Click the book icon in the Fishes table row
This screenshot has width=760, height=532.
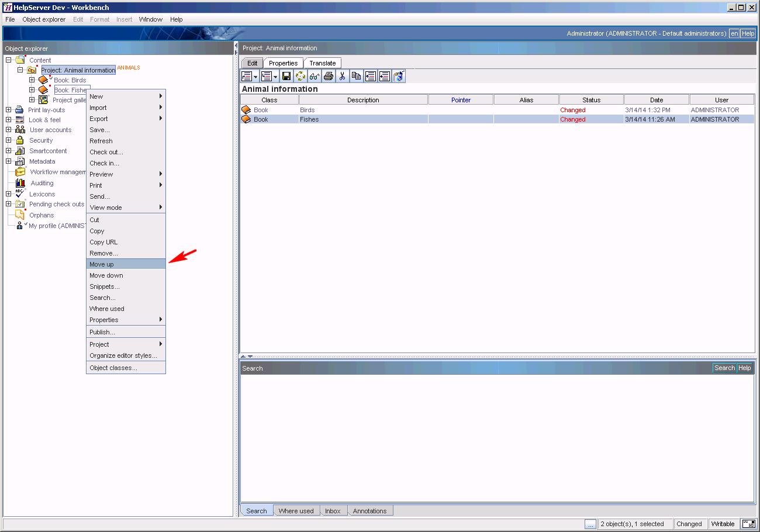[246, 119]
